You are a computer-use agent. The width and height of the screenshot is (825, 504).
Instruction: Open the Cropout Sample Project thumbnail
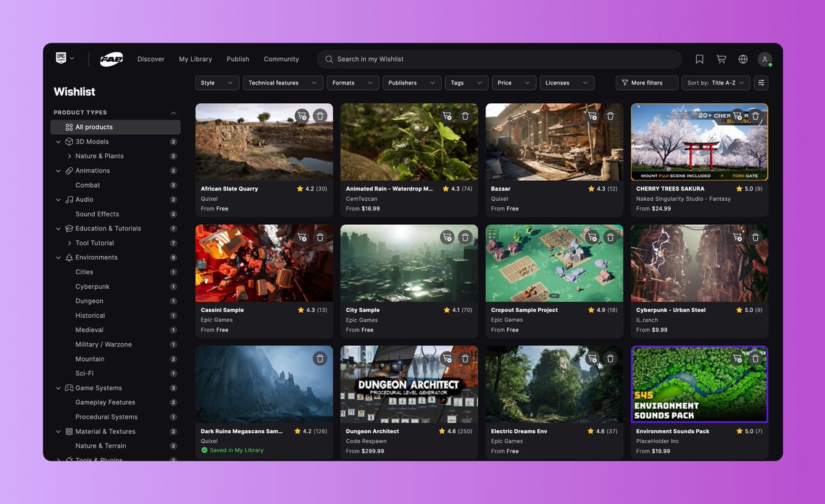(554, 263)
